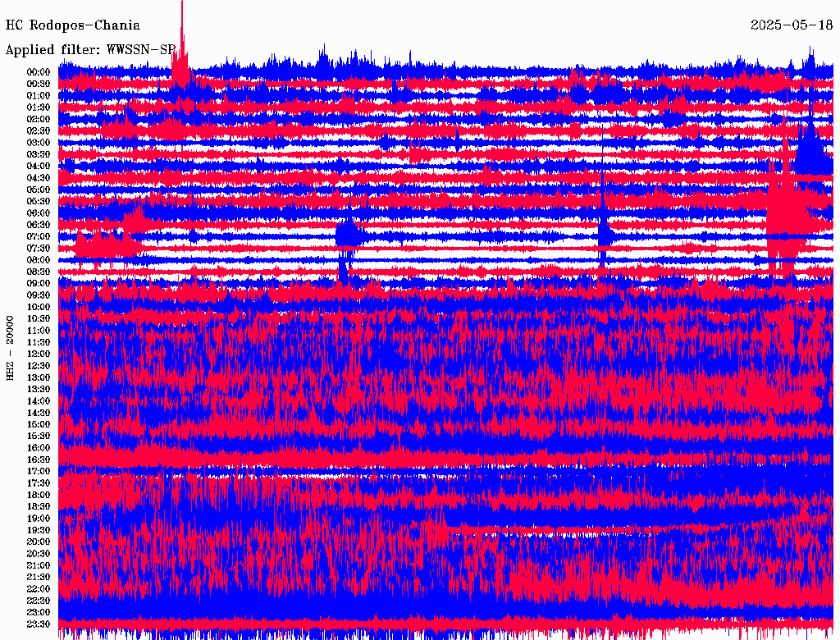
Task: Click the 12:00 time row label
Action: click(39, 354)
